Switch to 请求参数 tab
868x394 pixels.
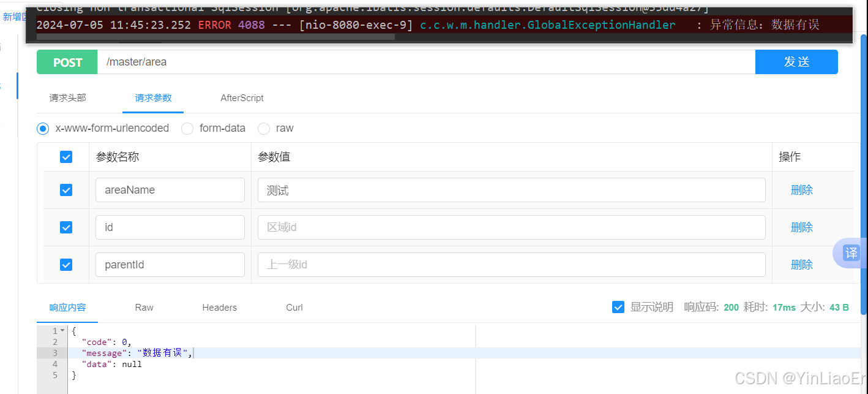[x=153, y=97]
